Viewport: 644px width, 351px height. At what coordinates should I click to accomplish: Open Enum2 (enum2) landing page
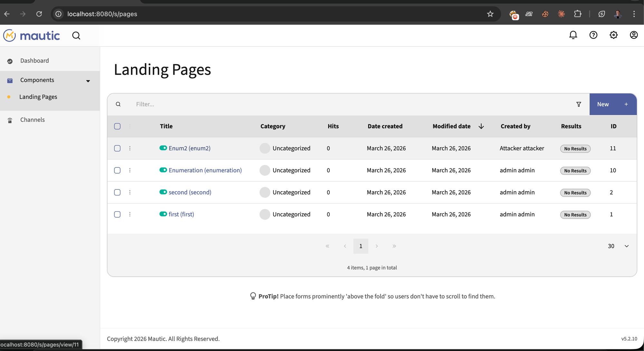click(x=190, y=148)
